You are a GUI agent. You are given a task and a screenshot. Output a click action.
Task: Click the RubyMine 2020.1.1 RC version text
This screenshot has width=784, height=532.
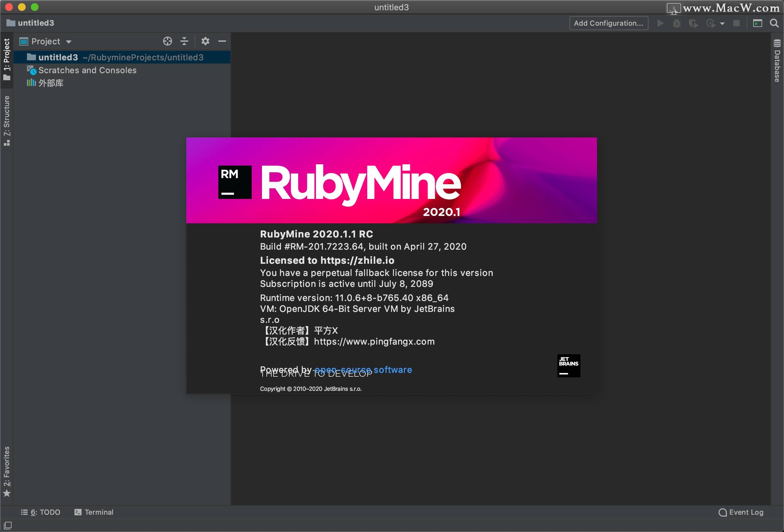(317, 234)
